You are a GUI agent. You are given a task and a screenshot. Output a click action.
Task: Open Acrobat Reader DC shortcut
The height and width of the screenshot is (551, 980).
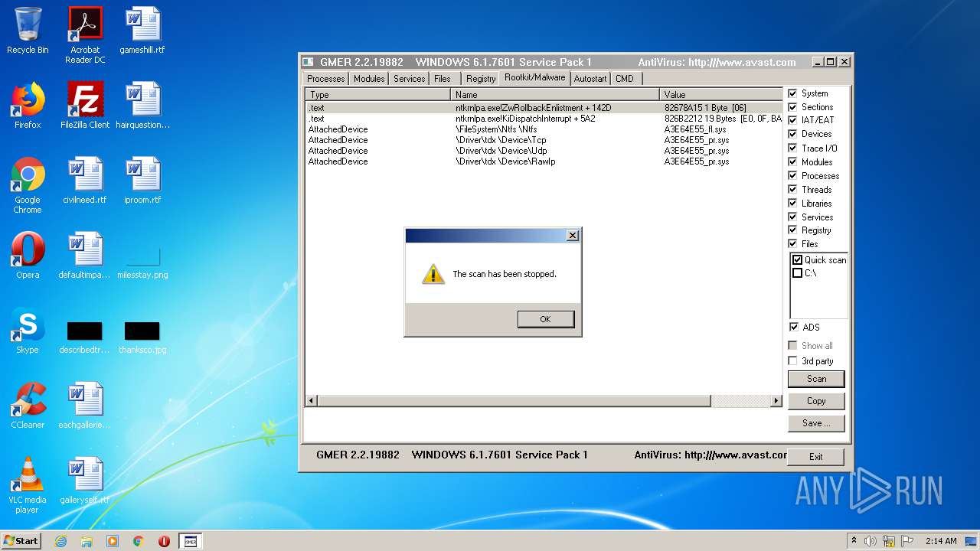tap(85, 35)
